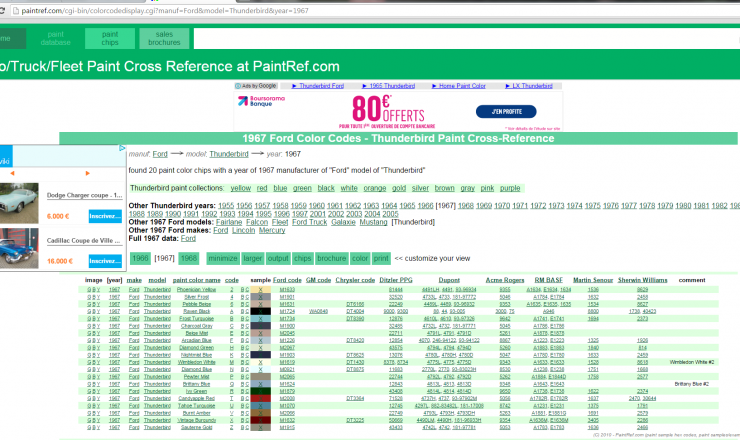Click the minimize view button
740x440 pixels.
[223, 258]
